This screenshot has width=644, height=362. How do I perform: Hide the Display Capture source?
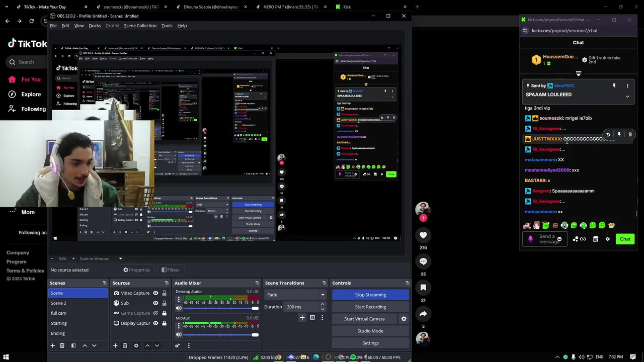(155, 323)
